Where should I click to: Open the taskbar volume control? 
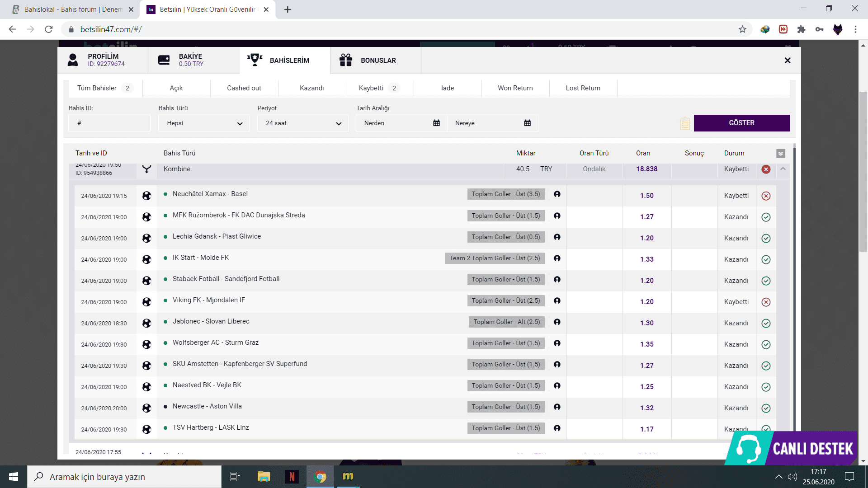point(792,477)
